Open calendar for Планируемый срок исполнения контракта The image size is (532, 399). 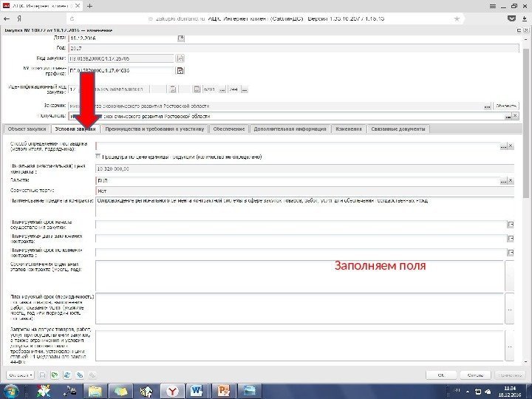(x=511, y=253)
